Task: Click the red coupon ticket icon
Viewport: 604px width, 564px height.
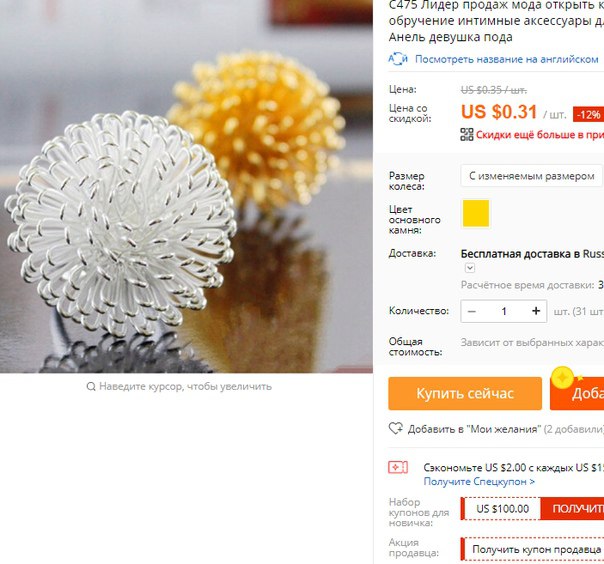Action: click(398, 467)
